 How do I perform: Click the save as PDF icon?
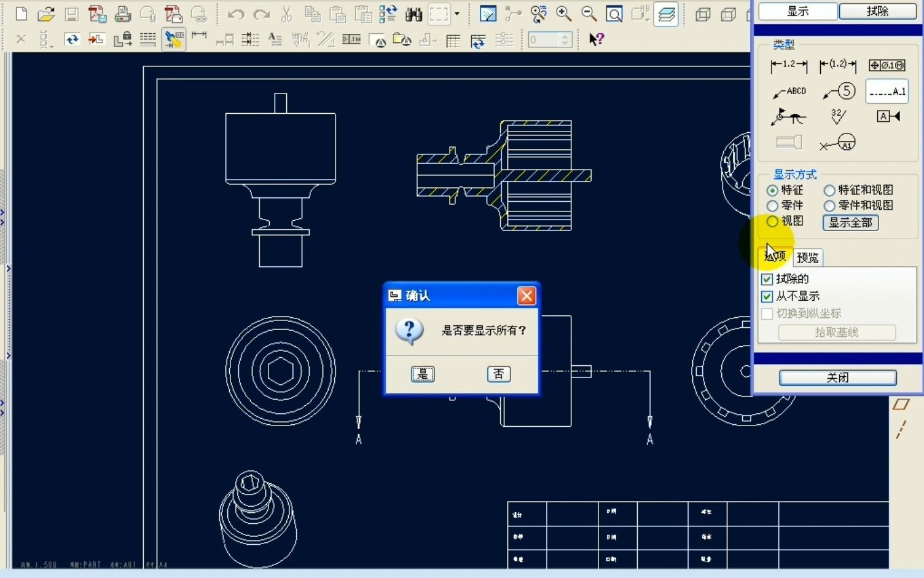click(97, 14)
